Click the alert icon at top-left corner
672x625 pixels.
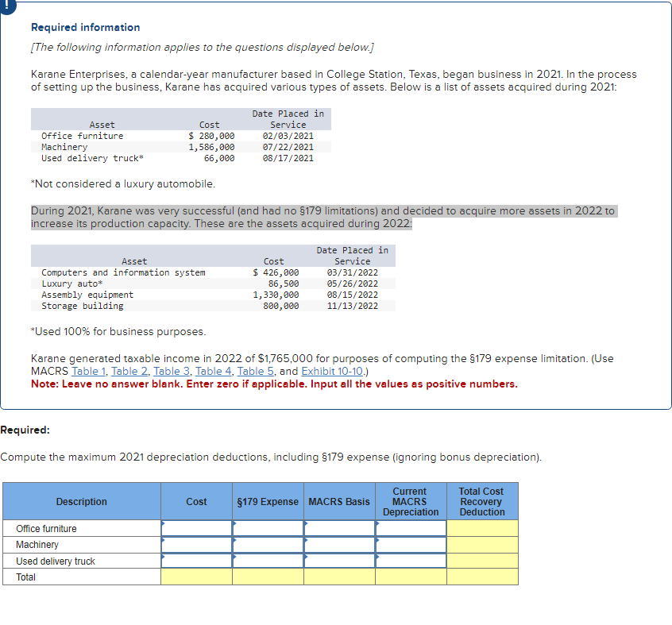(6, 5)
